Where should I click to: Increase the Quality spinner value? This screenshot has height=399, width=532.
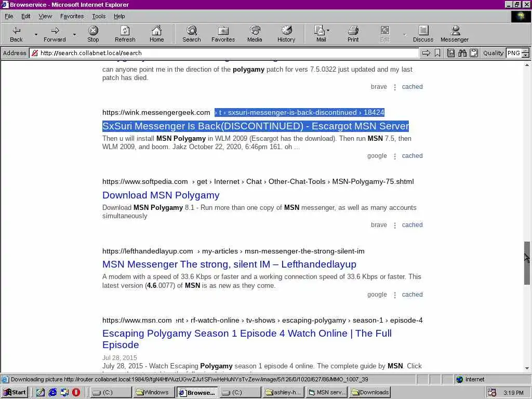click(525, 50)
